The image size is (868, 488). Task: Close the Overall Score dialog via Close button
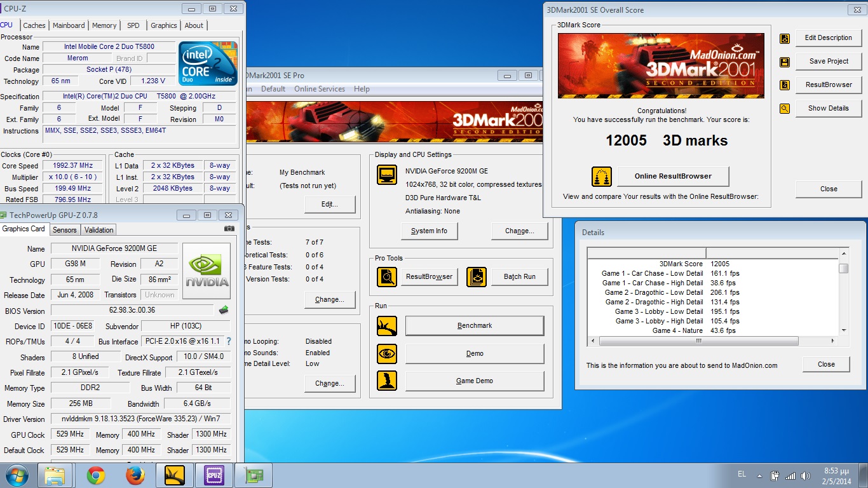coord(829,189)
